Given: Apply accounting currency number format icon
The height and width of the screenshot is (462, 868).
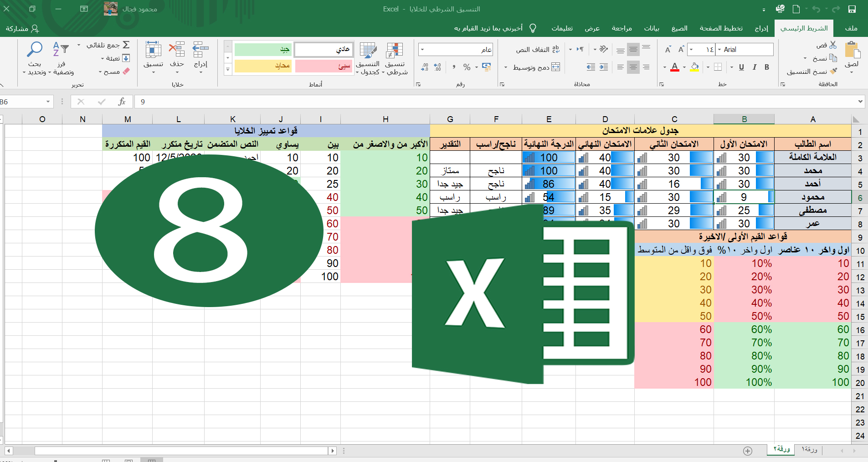Looking at the screenshot, I should 487,67.
